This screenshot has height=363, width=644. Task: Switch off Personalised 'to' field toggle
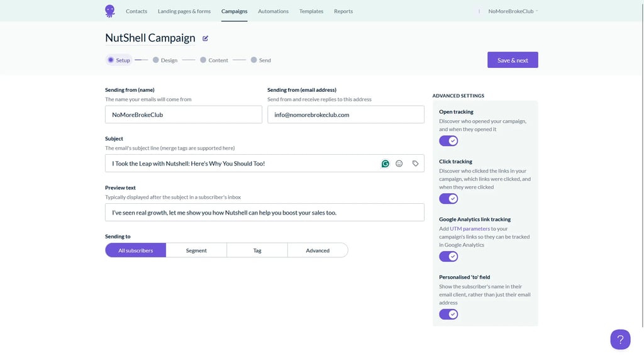(x=448, y=314)
